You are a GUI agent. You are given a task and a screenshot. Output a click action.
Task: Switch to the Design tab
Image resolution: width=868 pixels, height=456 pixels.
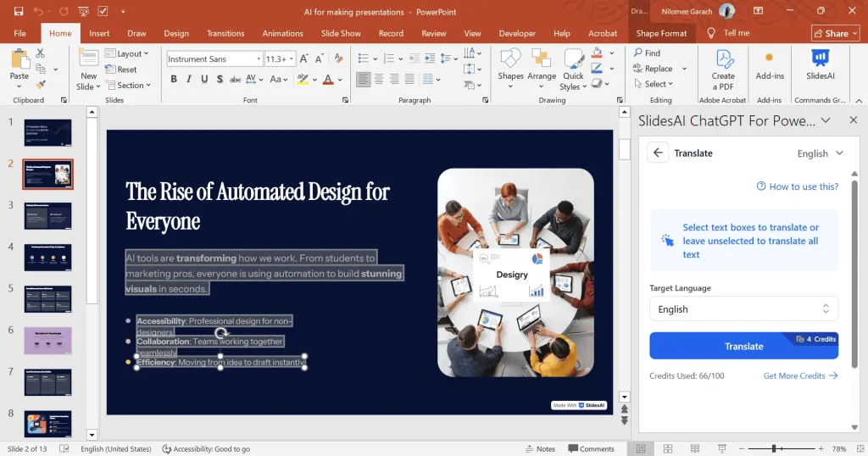[x=176, y=33]
